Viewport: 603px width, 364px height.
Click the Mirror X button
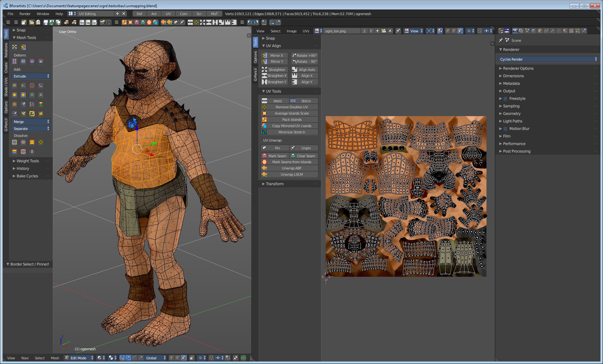coord(275,56)
